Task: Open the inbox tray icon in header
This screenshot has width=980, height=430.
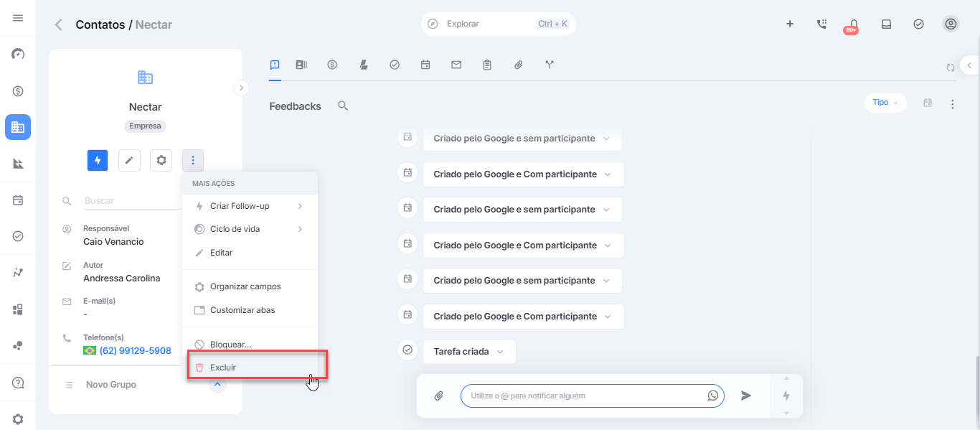Action: 886,24
